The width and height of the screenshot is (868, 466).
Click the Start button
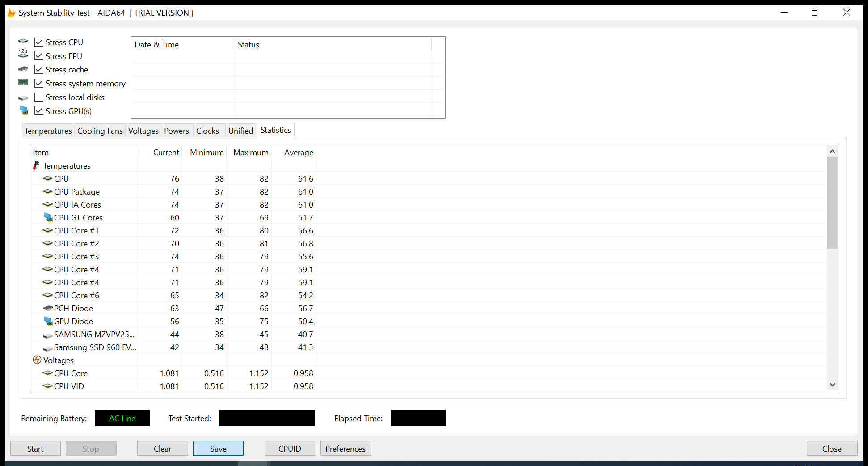(x=35, y=449)
